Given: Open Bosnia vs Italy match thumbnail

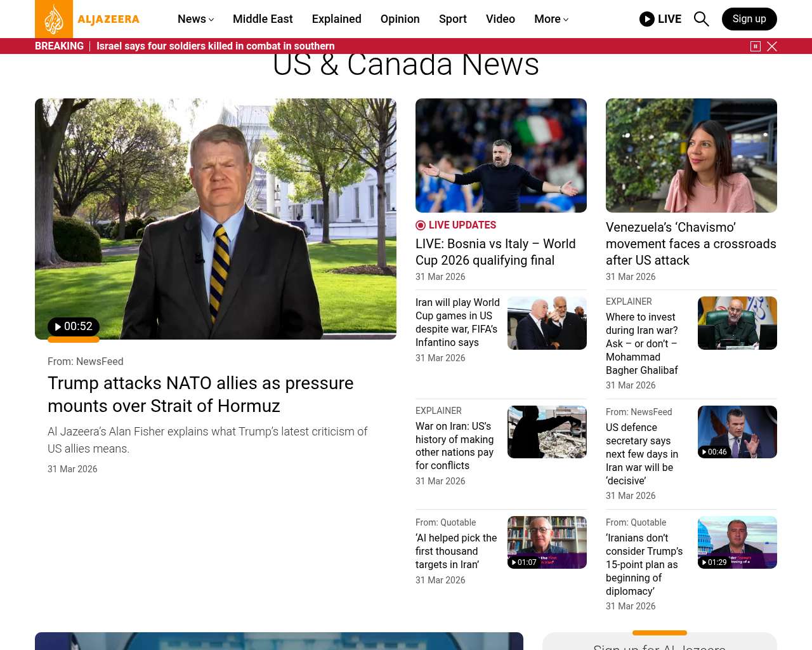Looking at the screenshot, I should [x=501, y=156].
